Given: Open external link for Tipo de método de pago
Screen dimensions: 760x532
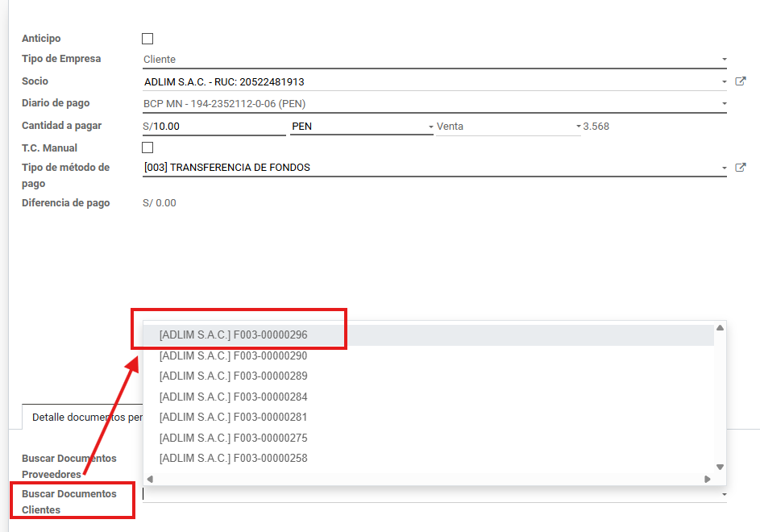Looking at the screenshot, I should click(x=741, y=168).
